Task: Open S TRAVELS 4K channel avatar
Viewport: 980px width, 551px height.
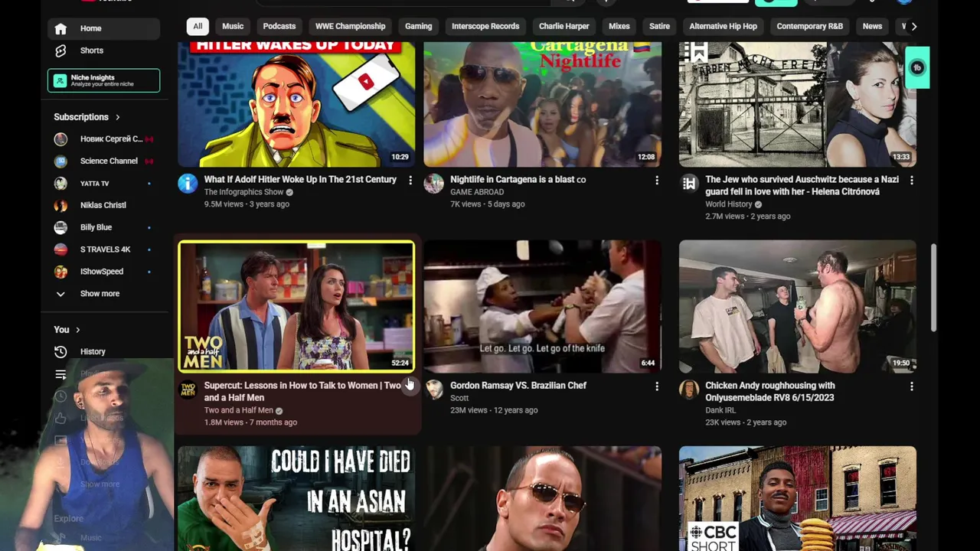Action: click(x=60, y=249)
